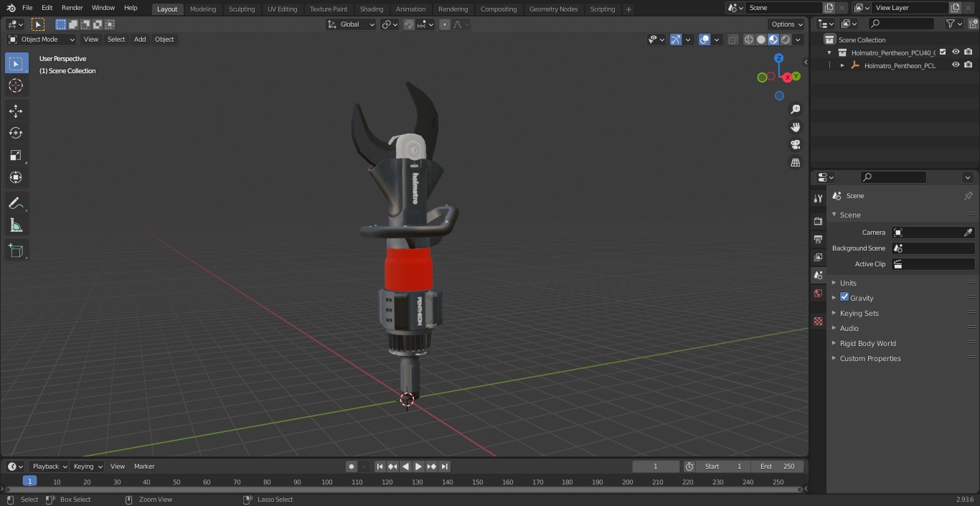The height and width of the screenshot is (506, 980).
Task: Open the World properties tab
Action: pyautogui.click(x=818, y=293)
